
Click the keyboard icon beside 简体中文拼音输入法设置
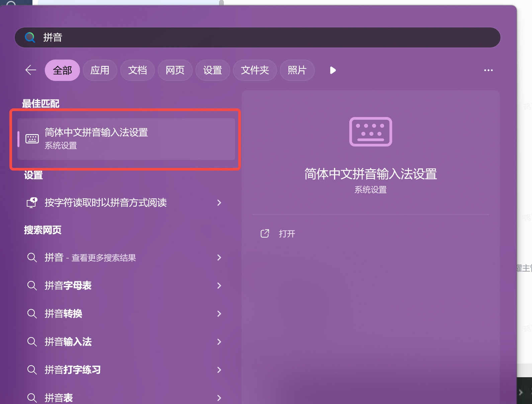point(32,139)
